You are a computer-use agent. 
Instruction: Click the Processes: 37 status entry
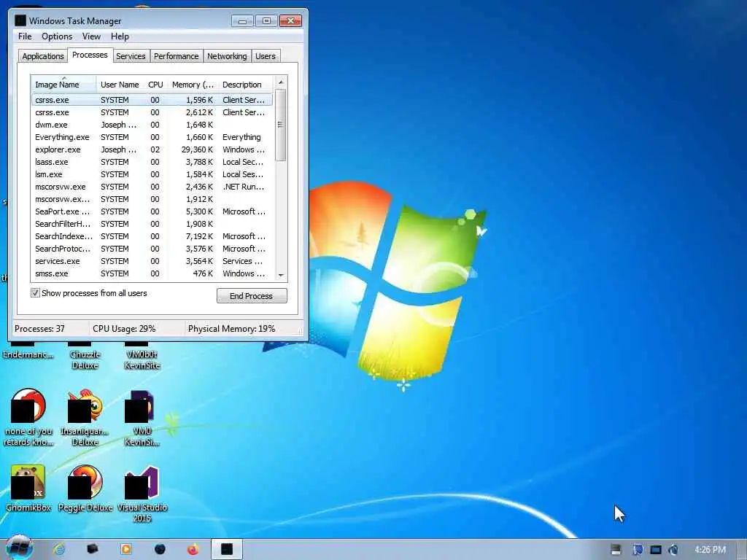39,329
